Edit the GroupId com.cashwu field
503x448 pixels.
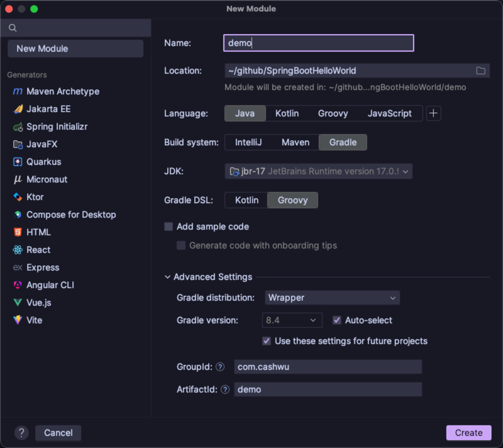click(x=328, y=367)
